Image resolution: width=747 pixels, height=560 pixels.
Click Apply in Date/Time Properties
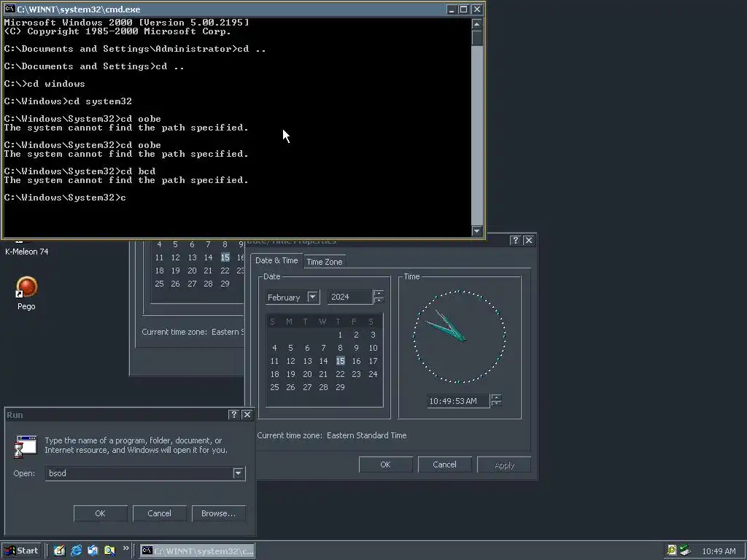click(x=504, y=464)
